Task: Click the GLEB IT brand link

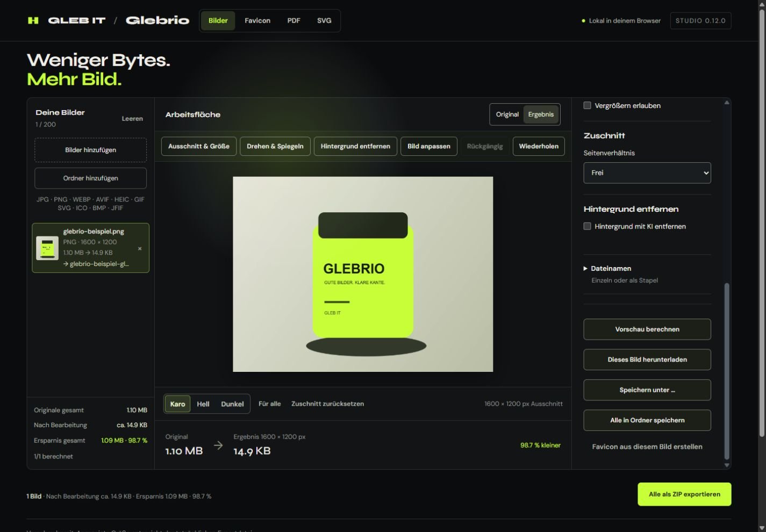Action: tap(77, 20)
